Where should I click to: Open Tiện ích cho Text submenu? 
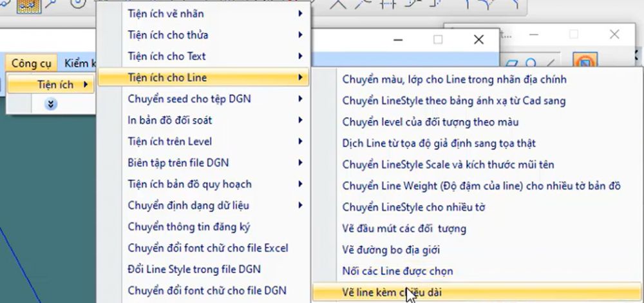point(204,56)
